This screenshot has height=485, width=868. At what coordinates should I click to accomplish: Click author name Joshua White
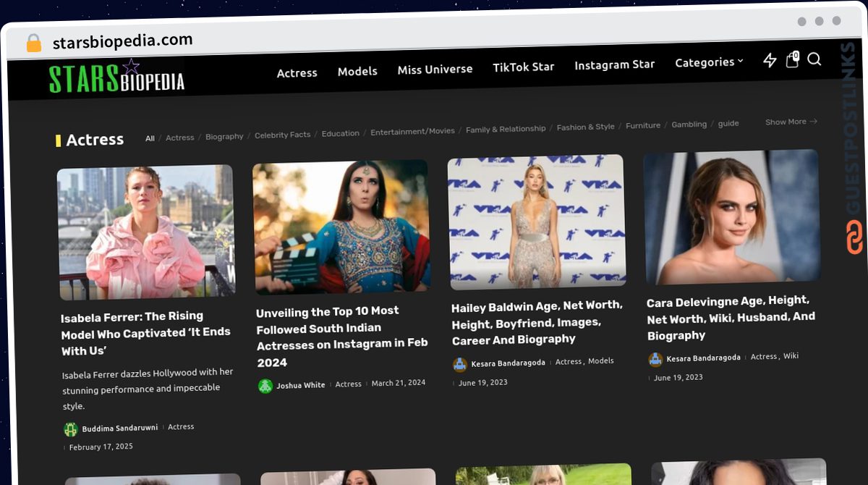[x=301, y=385]
